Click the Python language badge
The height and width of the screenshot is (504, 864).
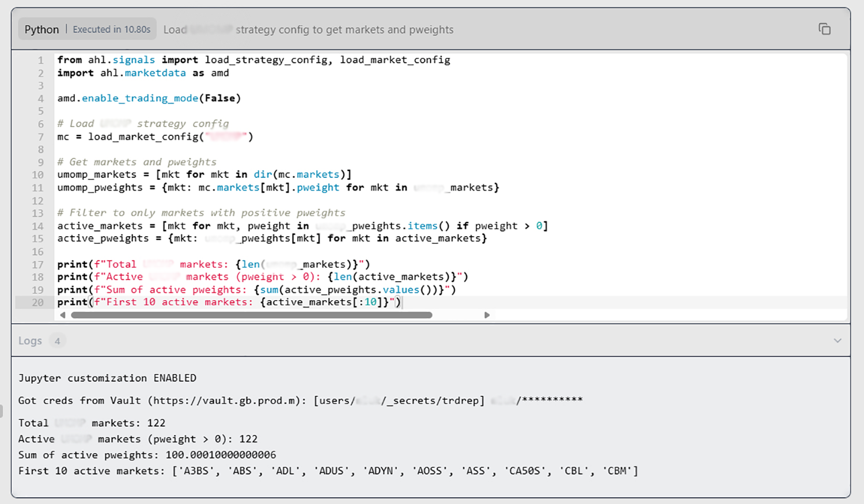pos(41,29)
